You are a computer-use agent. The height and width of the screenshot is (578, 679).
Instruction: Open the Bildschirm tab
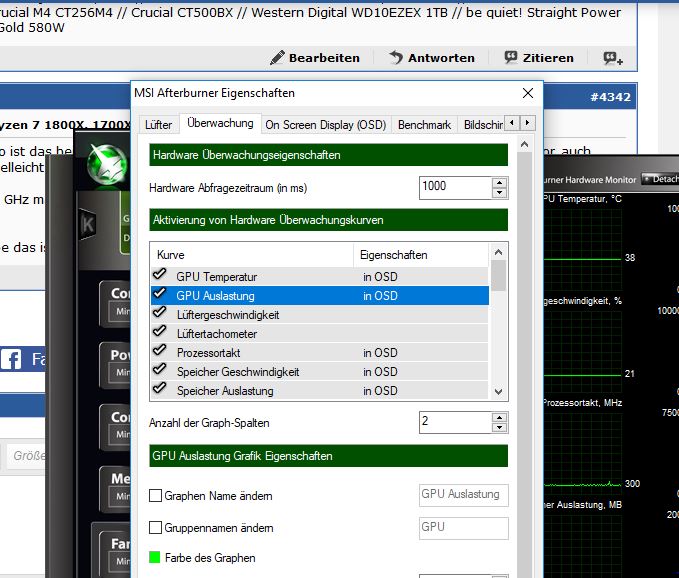[482, 125]
